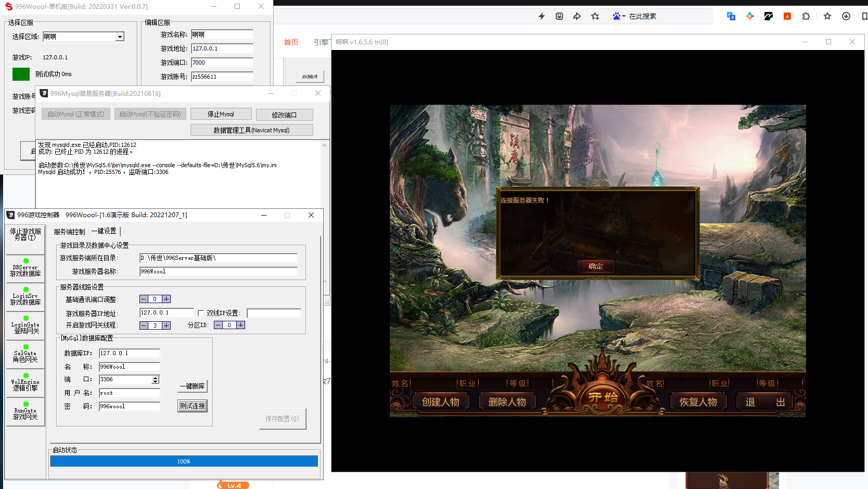Decrease 基础通讯端口调整 with minus button

144,299
